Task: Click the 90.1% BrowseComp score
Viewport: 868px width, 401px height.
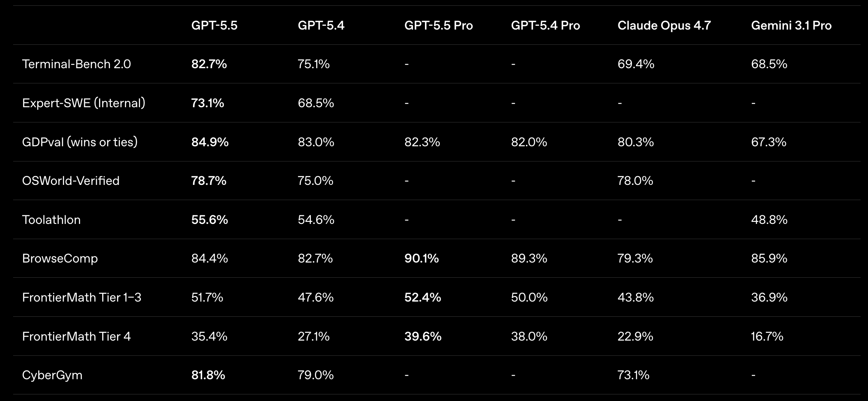Action: coord(422,258)
